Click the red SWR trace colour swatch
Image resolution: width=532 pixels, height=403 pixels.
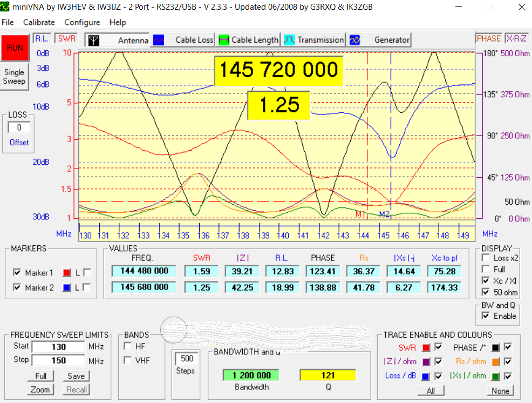tap(426, 347)
